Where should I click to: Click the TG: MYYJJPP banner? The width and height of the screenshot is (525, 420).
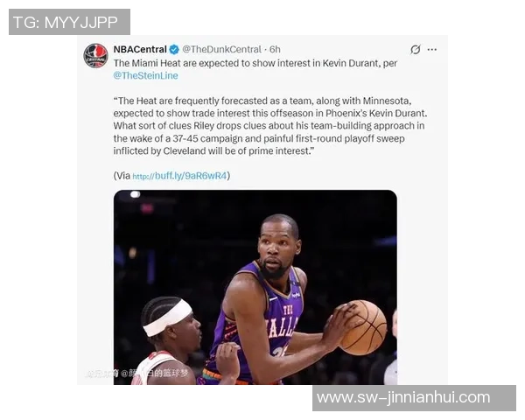tap(69, 22)
